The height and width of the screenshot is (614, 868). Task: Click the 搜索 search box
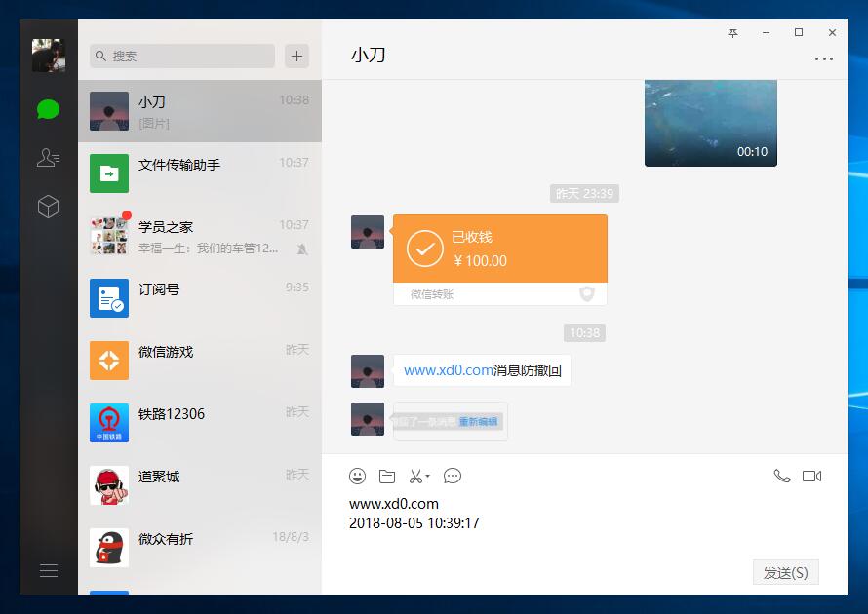(x=182, y=56)
